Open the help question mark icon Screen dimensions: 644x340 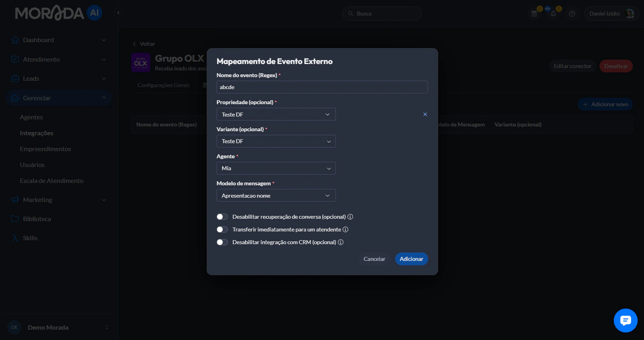(x=572, y=14)
